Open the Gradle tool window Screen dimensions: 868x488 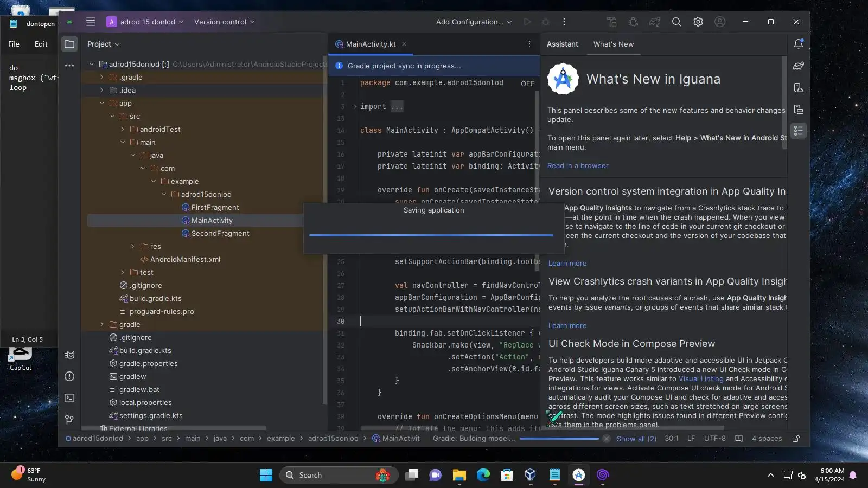(799, 66)
